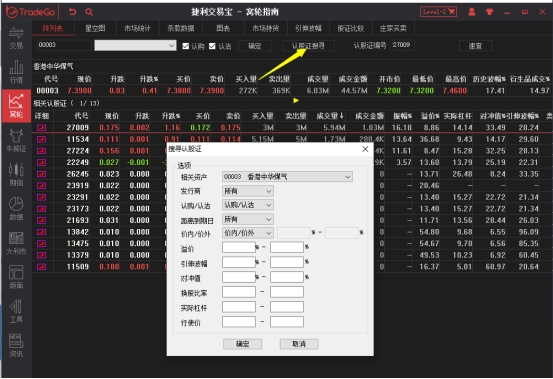Expand the 相关资产 underlying asset dropdown

click(x=287, y=177)
